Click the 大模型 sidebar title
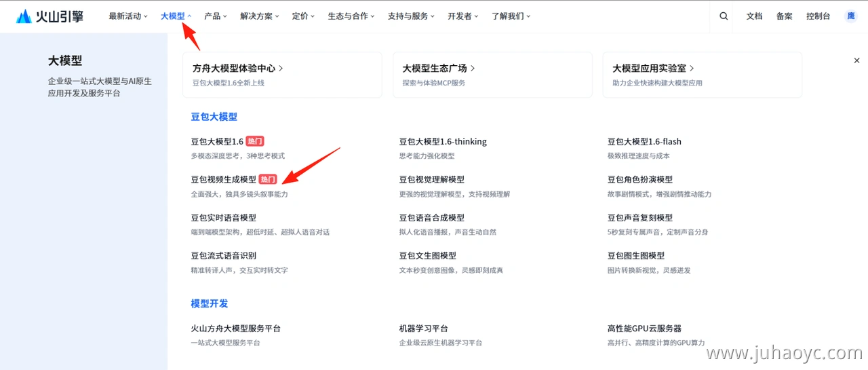Image resolution: width=868 pixels, height=370 pixels. click(65, 60)
